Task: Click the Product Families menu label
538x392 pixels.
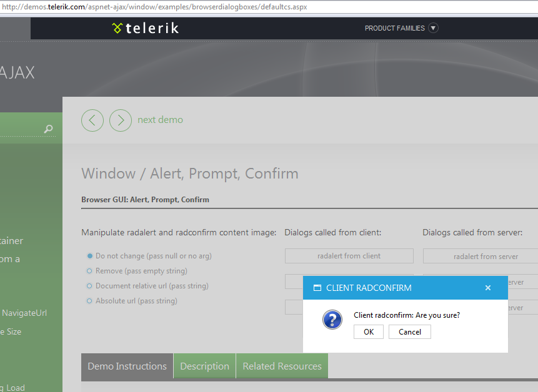Action: point(394,28)
